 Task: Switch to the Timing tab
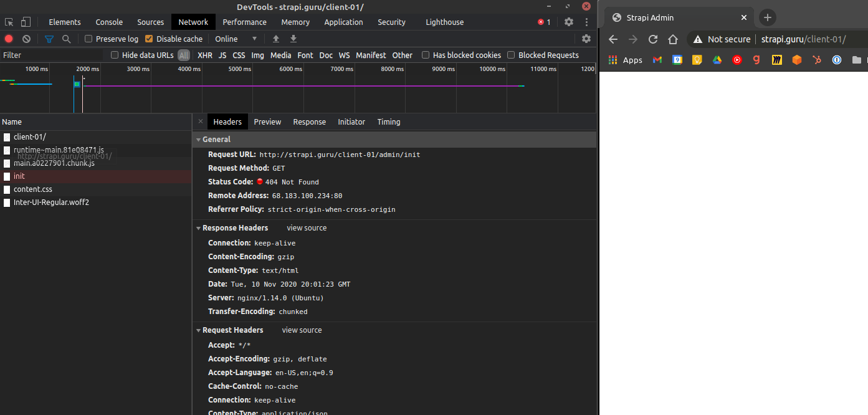tap(388, 122)
